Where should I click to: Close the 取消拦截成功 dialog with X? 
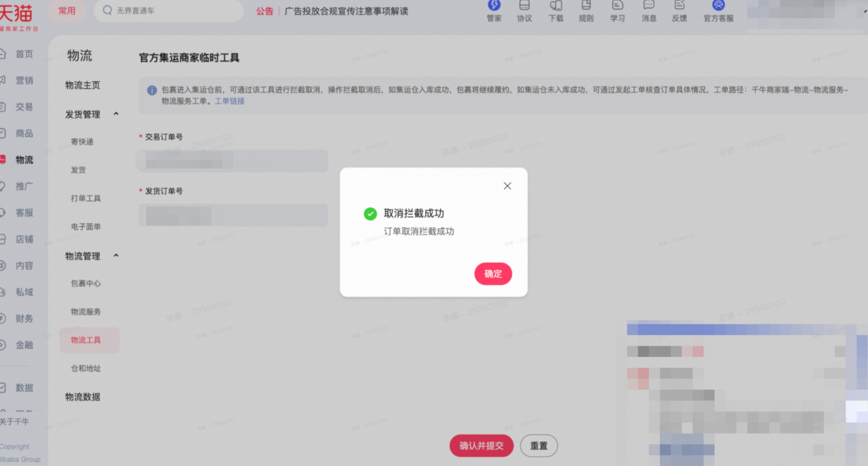click(x=507, y=186)
